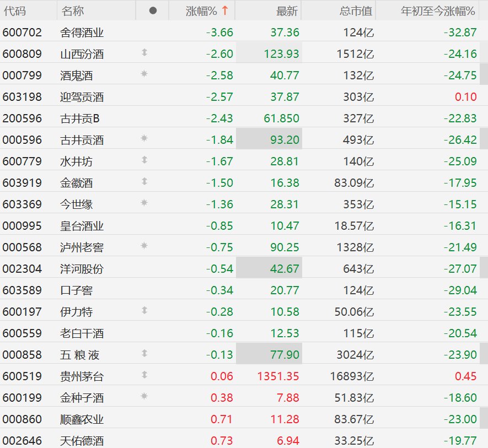Select stock name 山西汾酒
Viewport: 488px width, 448px height.
tap(82, 54)
